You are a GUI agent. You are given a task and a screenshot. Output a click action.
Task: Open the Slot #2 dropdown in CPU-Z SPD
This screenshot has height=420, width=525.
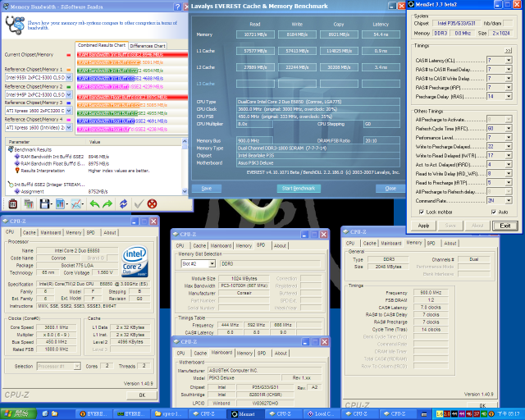[212, 264]
